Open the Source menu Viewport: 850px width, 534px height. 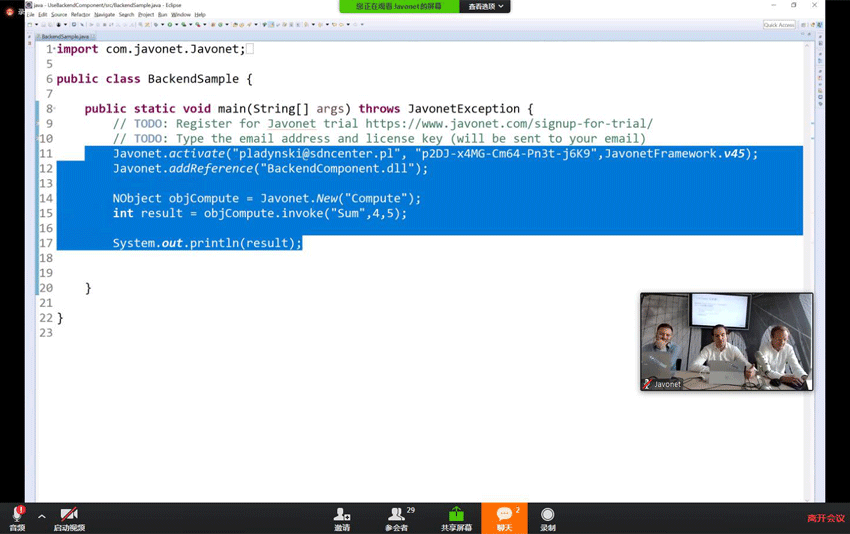tap(59, 15)
